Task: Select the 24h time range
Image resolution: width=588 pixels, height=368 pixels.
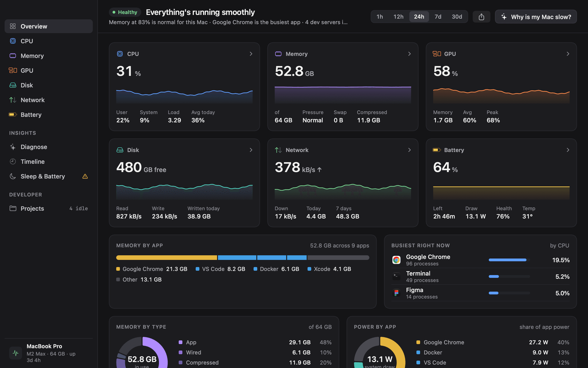Action: tap(419, 17)
